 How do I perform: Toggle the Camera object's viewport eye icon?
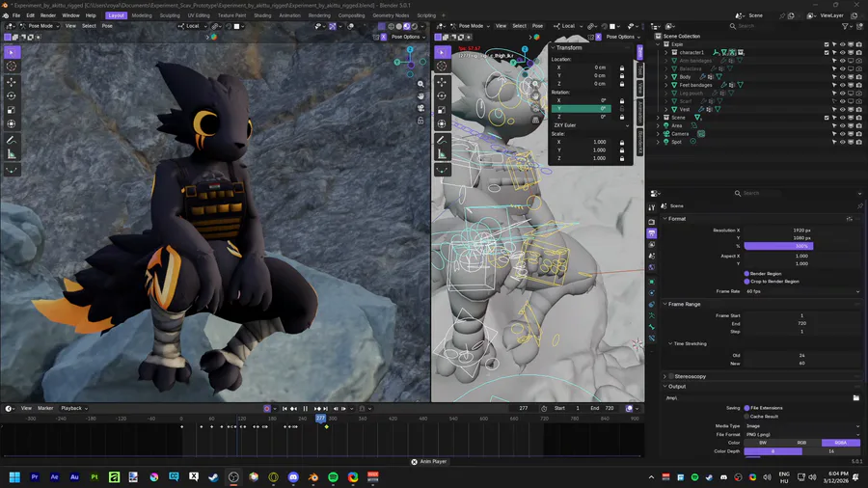(843, 134)
